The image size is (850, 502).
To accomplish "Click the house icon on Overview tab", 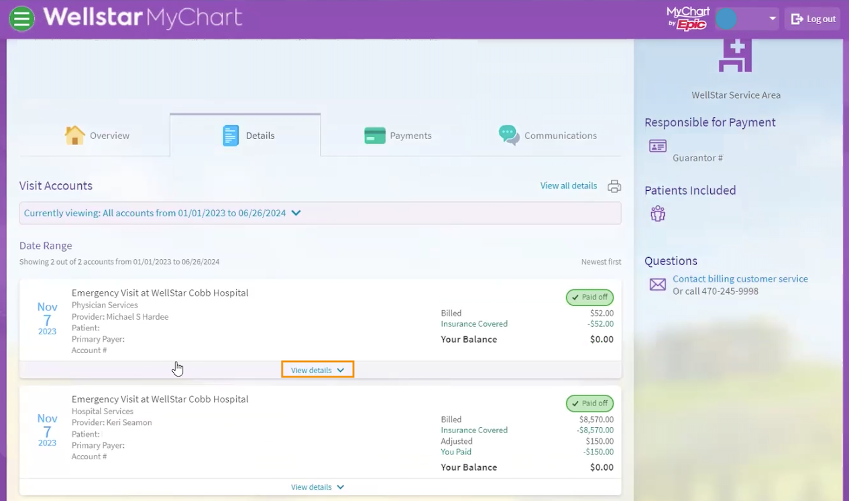I will [75, 135].
